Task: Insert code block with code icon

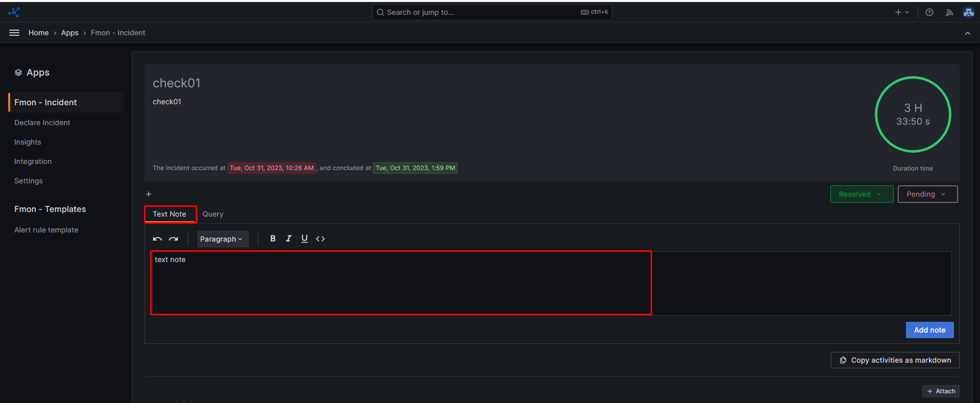Action: [320, 239]
